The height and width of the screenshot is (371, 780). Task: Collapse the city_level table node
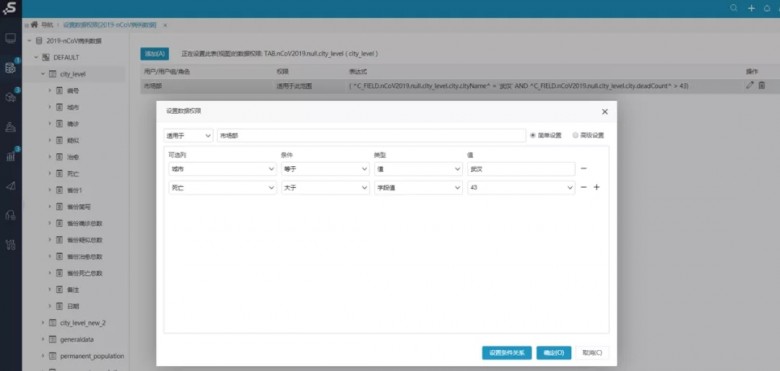pos(43,74)
